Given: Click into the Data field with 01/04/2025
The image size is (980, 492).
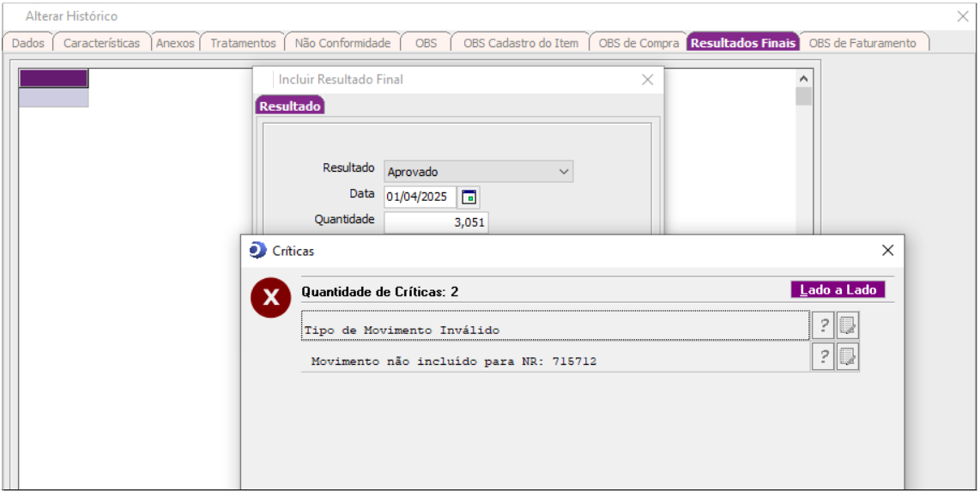Looking at the screenshot, I should (420, 197).
